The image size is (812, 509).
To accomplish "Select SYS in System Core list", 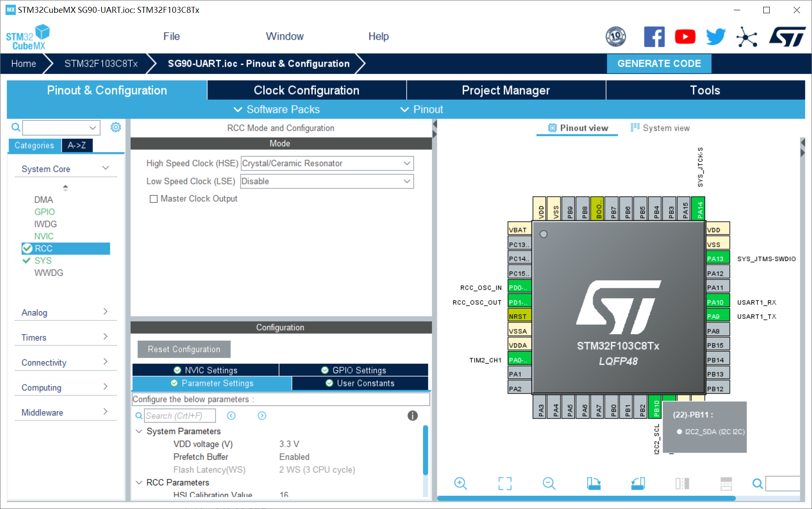I will tap(43, 260).
